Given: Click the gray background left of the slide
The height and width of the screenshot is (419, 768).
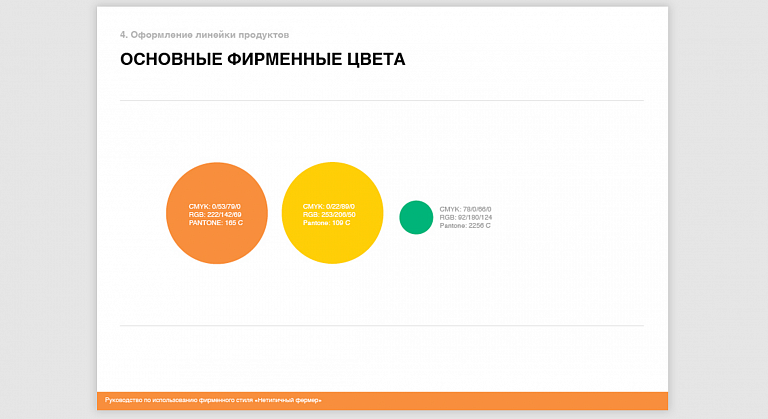Looking at the screenshot, I should click(48, 209).
